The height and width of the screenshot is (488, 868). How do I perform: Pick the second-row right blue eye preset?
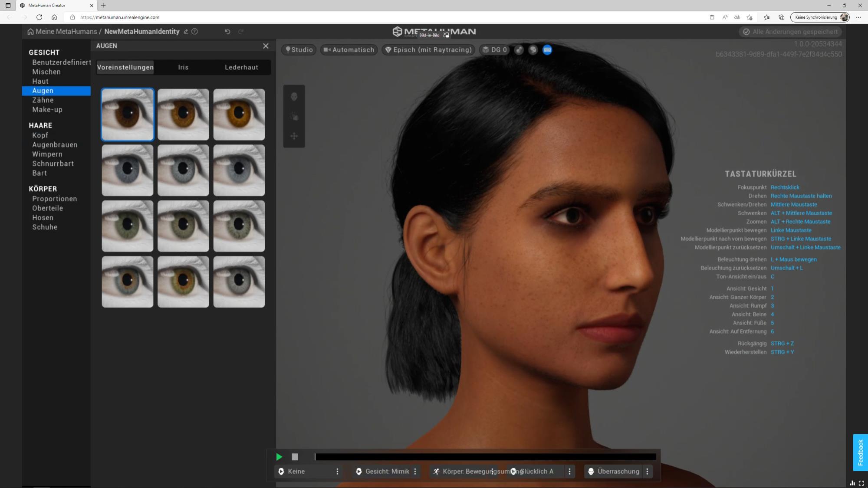pos(239,170)
